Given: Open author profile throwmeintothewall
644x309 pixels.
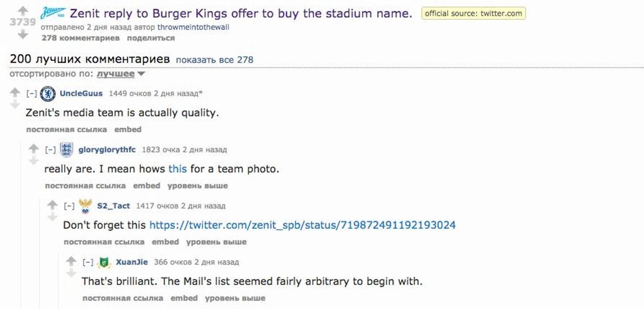Looking at the screenshot, I should click(x=193, y=27).
